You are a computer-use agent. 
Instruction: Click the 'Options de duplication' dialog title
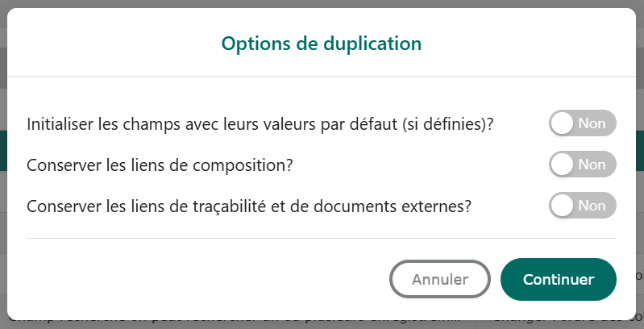(x=322, y=43)
